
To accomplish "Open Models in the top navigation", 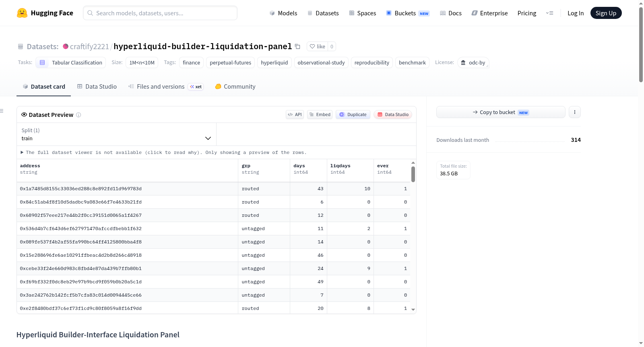I will tap(283, 13).
